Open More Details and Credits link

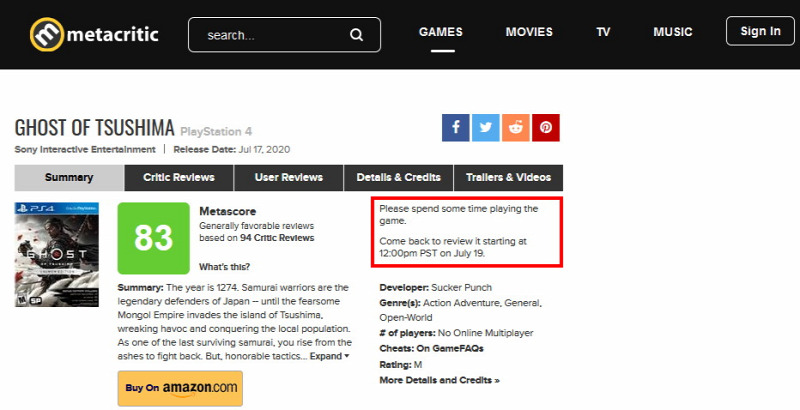pos(439,380)
